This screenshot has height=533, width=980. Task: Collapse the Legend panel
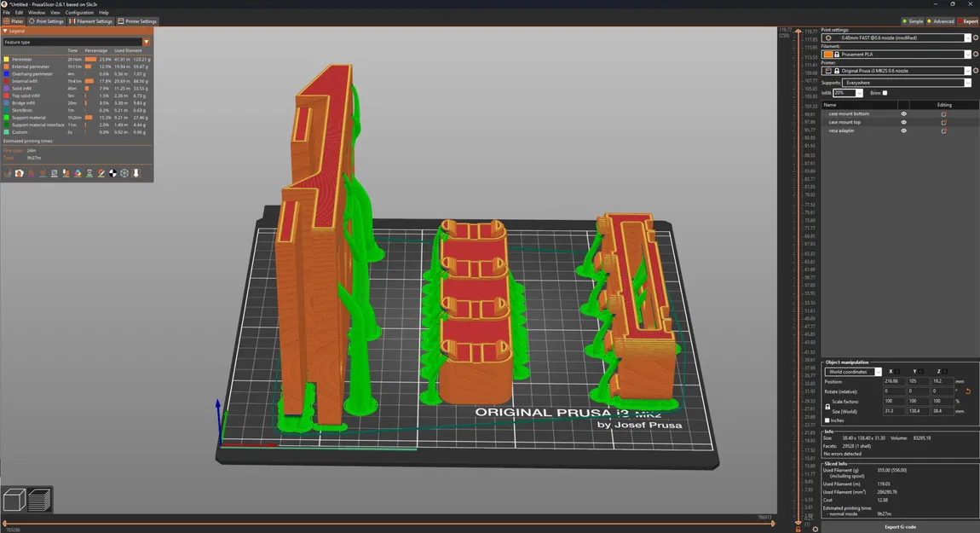point(5,31)
